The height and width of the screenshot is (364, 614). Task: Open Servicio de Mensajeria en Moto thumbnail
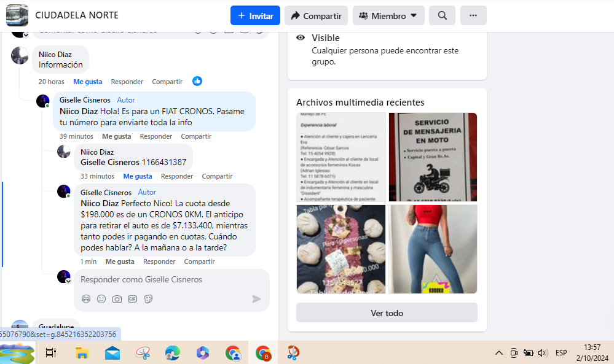[x=433, y=157]
